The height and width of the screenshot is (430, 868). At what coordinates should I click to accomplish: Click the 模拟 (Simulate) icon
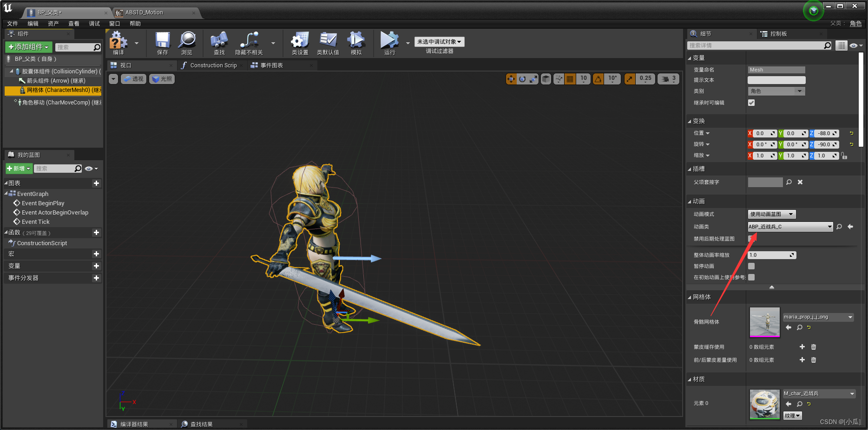(356, 40)
